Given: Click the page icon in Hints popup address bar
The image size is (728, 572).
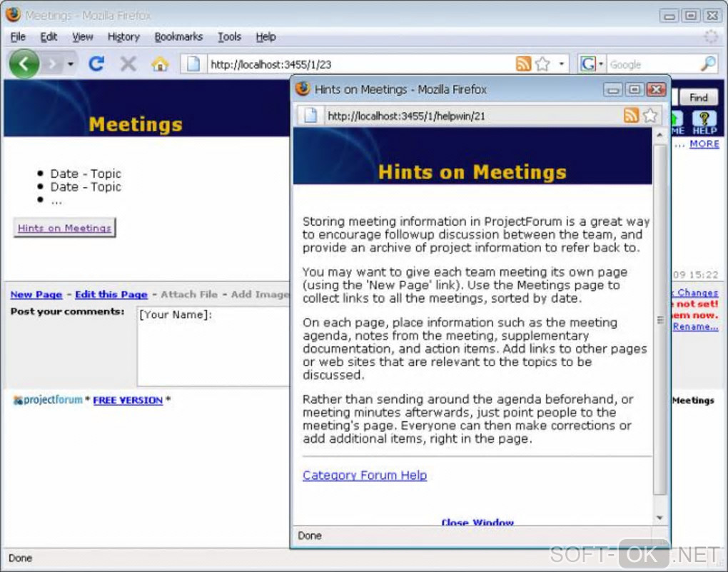Looking at the screenshot, I should coord(310,115).
